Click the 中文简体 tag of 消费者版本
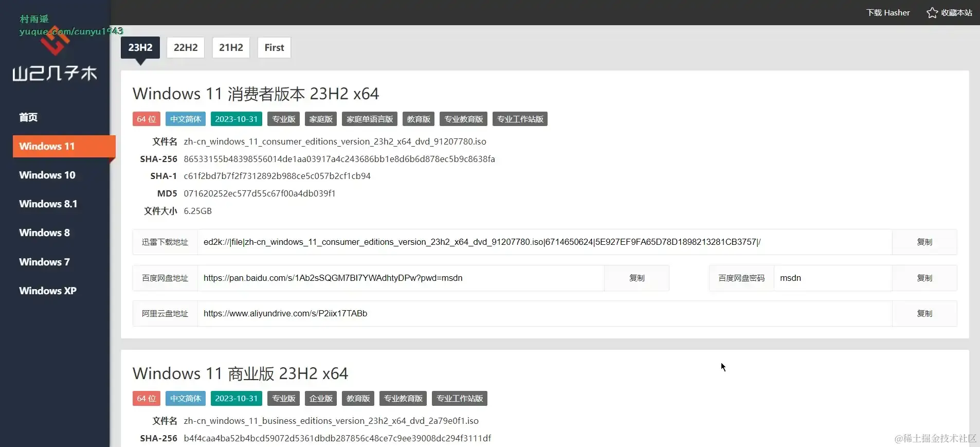 coord(186,119)
